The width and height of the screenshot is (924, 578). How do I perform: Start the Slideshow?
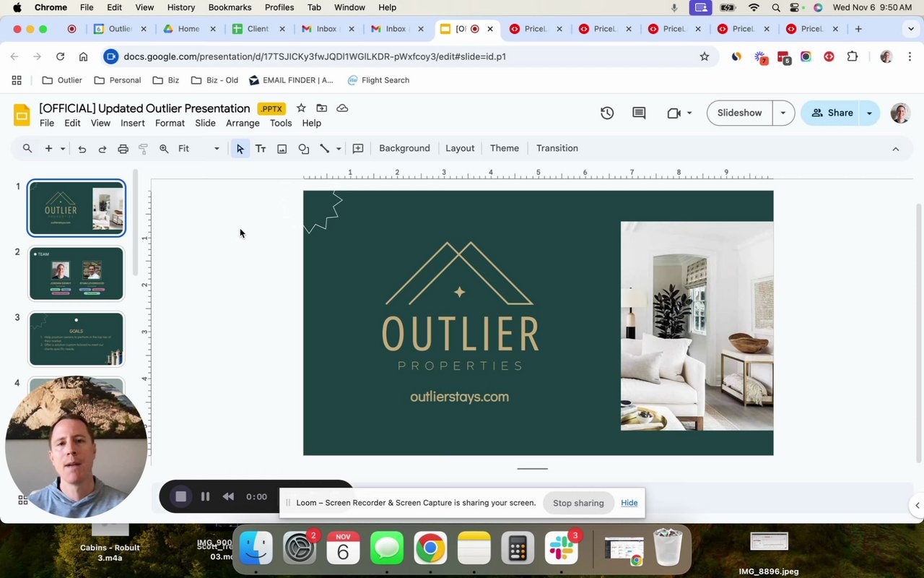pyautogui.click(x=739, y=113)
